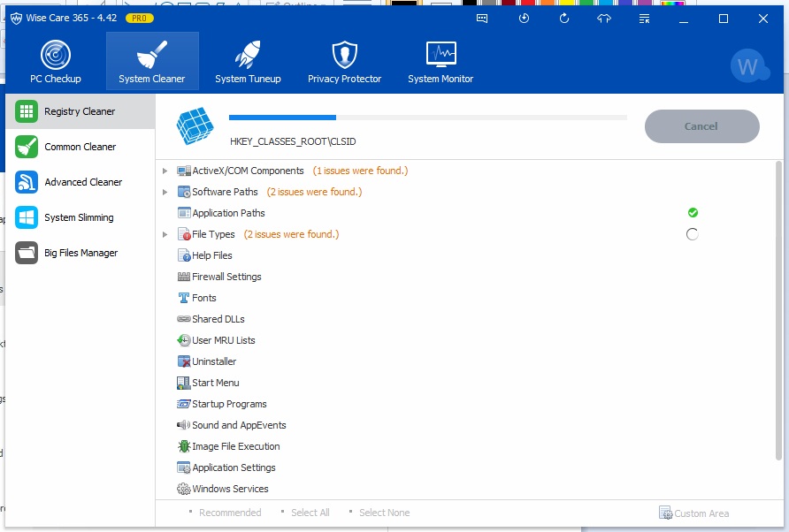Image resolution: width=789 pixels, height=532 pixels.
Task: Open System Monitor from the top toolbar
Action: click(440, 62)
